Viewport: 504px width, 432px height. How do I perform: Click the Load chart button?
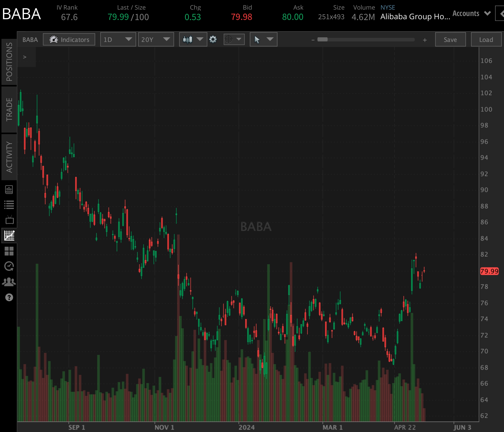coord(486,39)
